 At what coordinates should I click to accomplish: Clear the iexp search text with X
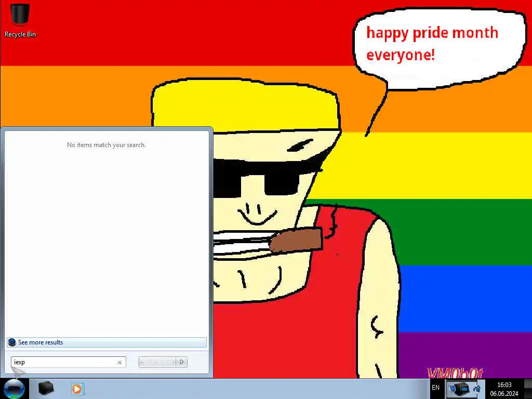pyautogui.click(x=119, y=362)
